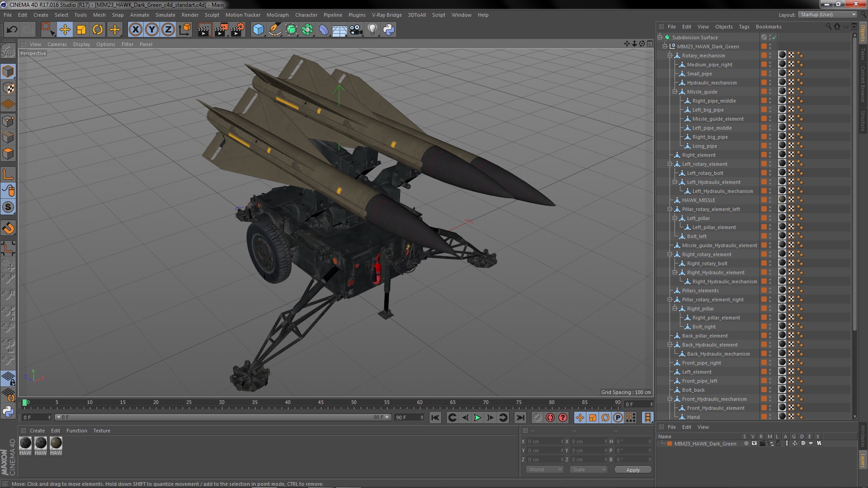Click the magnet tool icon
The image size is (868, 488).
(x=8, y=228)
